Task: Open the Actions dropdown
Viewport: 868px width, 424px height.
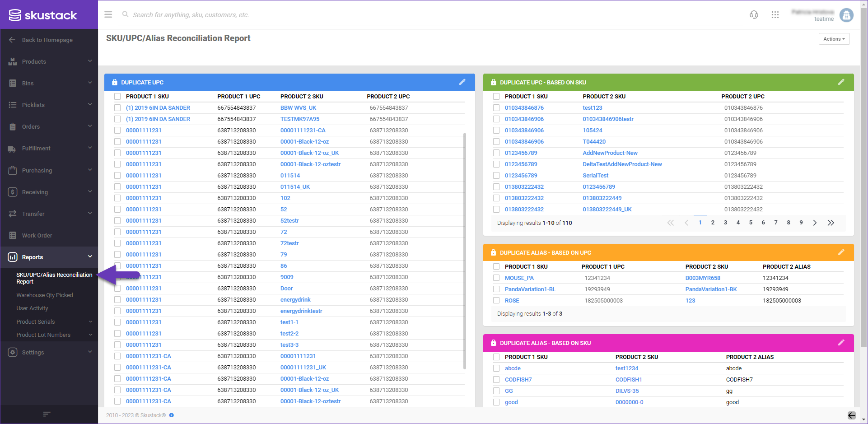Action: pyautogui.click(x=834, y=39)
